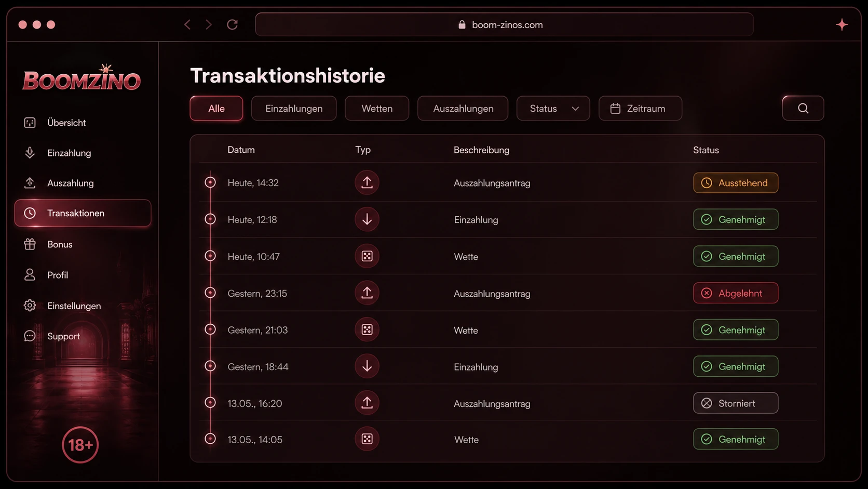Click the Boomzino logo

point(82,78)
